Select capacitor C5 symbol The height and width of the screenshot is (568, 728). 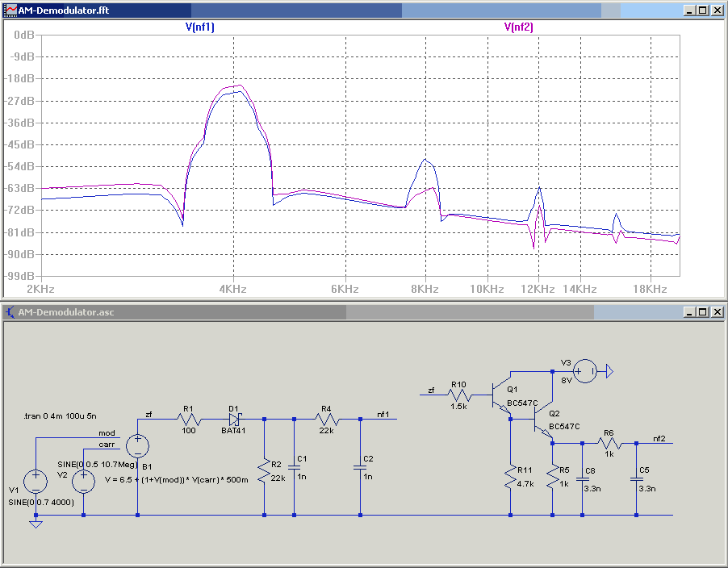[x=636, y=479]
